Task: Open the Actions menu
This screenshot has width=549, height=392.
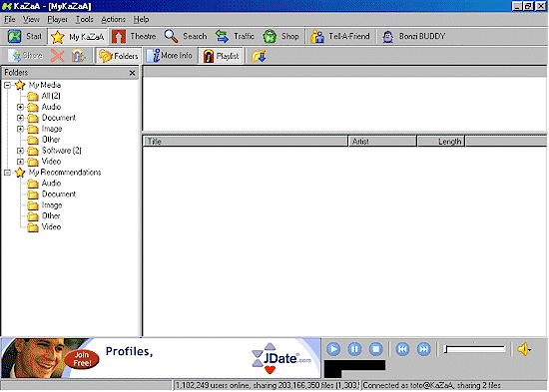Action: coord(113,20)
